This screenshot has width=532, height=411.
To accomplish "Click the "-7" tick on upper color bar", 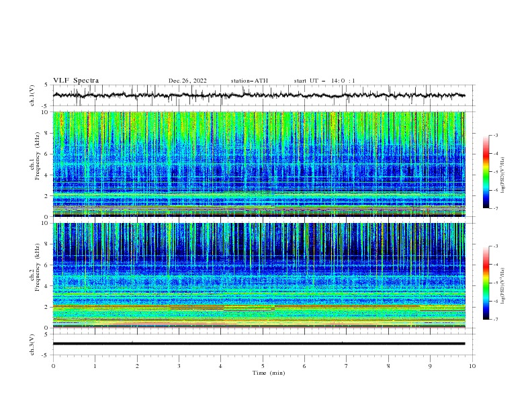I will pyautogui.click(x=496, y=208).
